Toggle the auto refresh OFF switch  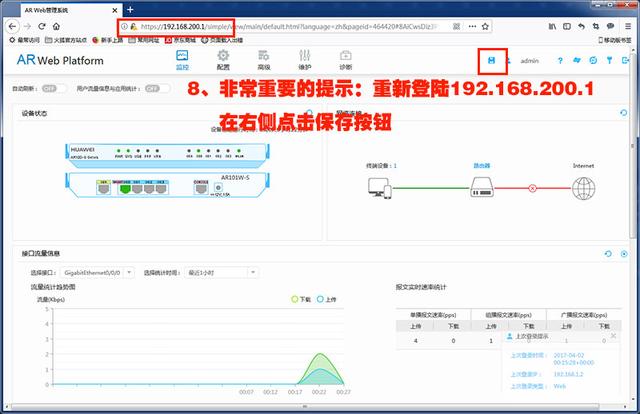(x=54, y=88)
